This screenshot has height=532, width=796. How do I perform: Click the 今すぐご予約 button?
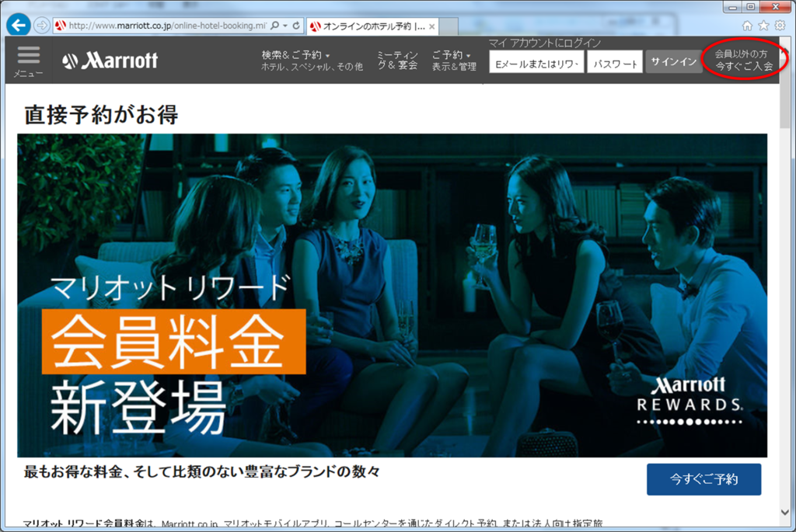703,479
